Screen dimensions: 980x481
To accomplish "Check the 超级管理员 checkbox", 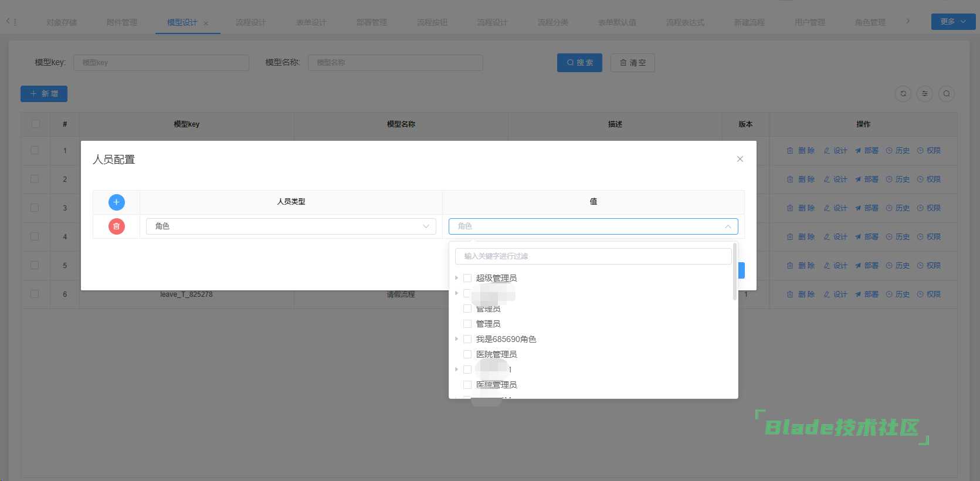I will coord(467,278).
